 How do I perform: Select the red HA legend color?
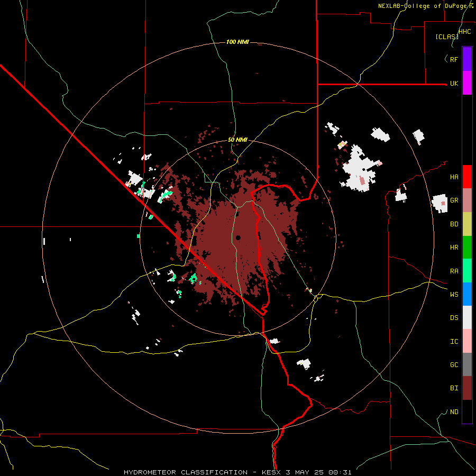(x=467, y=177)
